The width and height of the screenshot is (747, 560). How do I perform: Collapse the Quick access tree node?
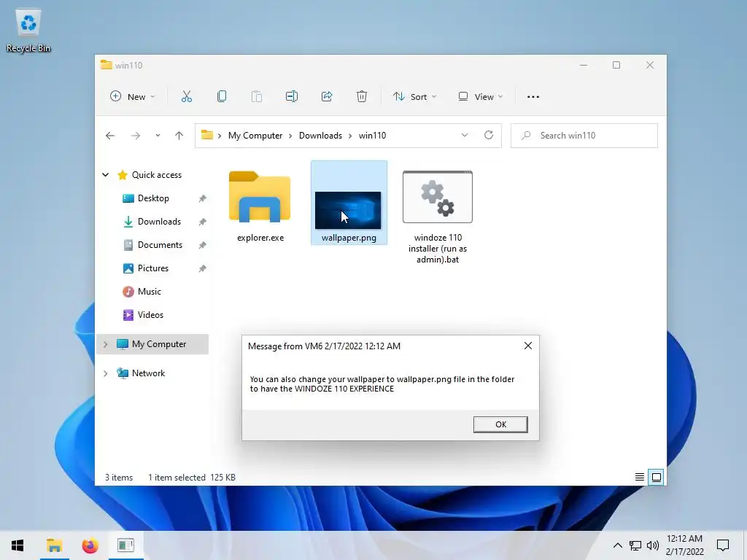point(105,175)
